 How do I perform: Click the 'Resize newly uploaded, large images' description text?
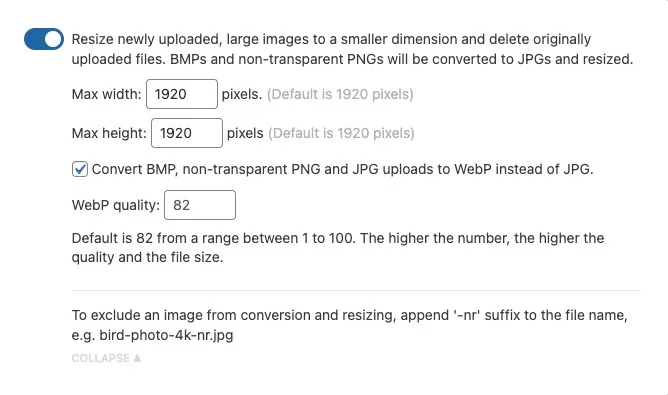(352, 49)
